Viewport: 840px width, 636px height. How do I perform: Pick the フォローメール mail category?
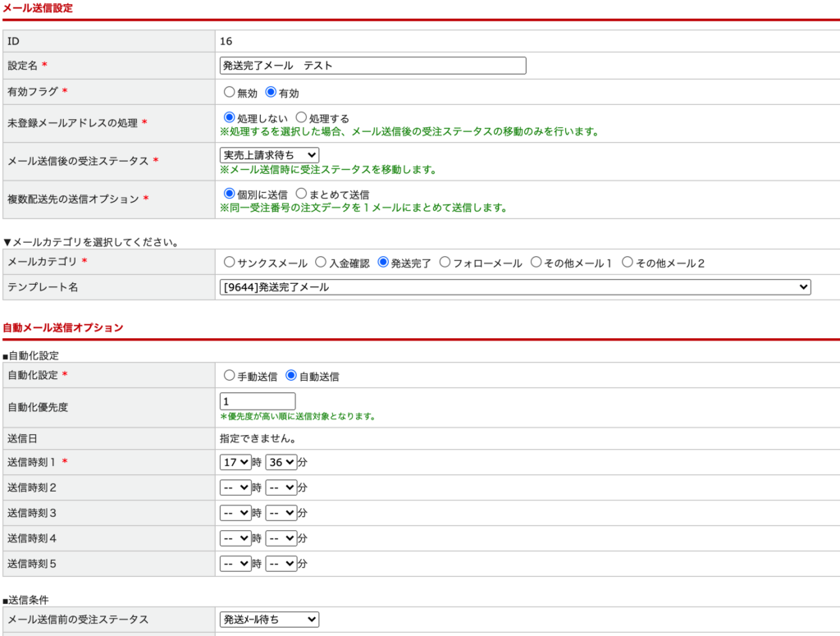[x=445, y=263]
